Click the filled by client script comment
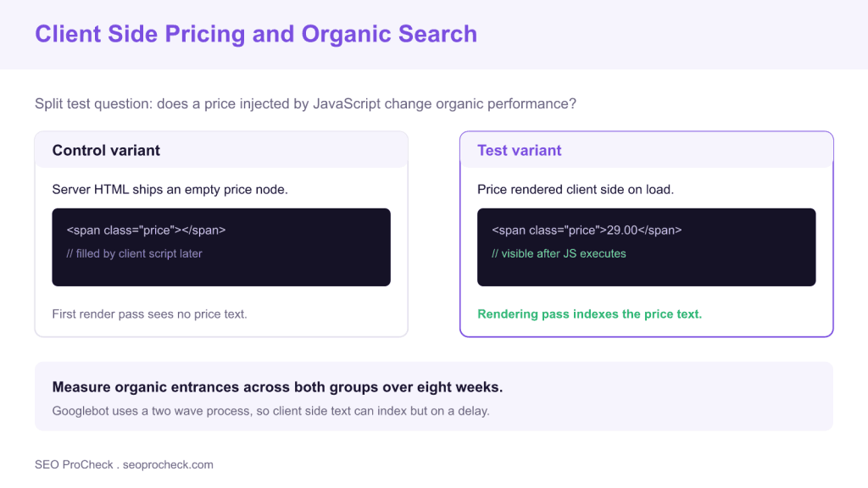The width and height of the screenshot is (868, 488). 135,253
